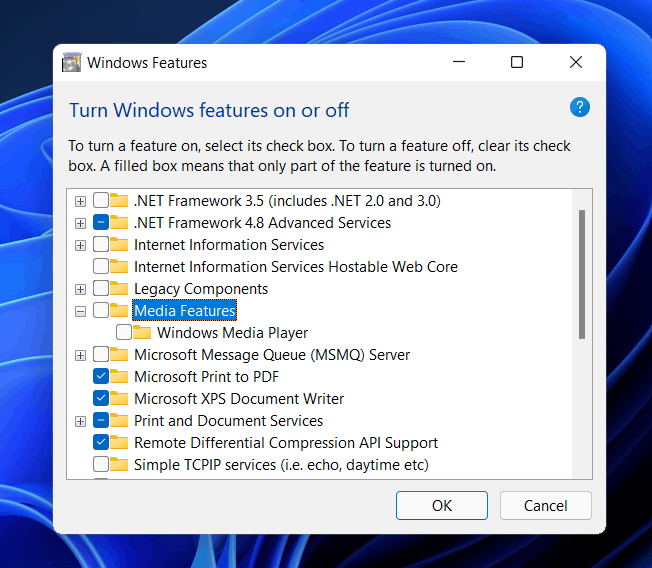Click the folder icon next to Legacy Components
This screenshot has height=568, width=652.
point(120,289)
